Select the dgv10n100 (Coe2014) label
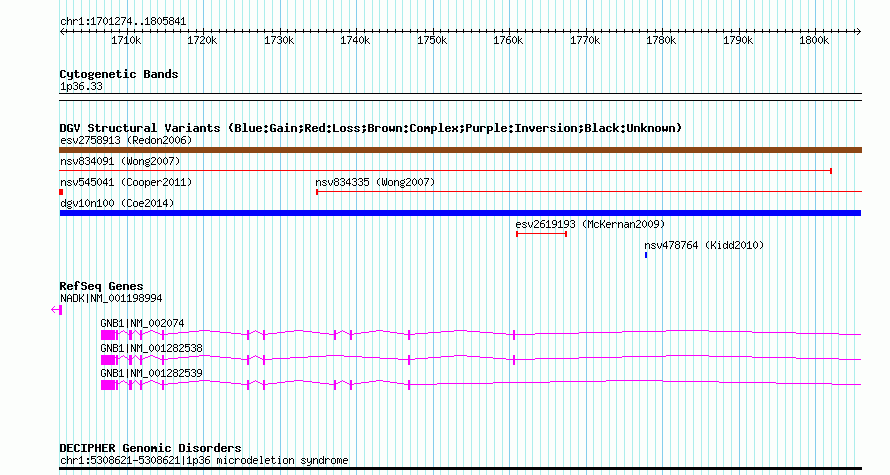 117,203
